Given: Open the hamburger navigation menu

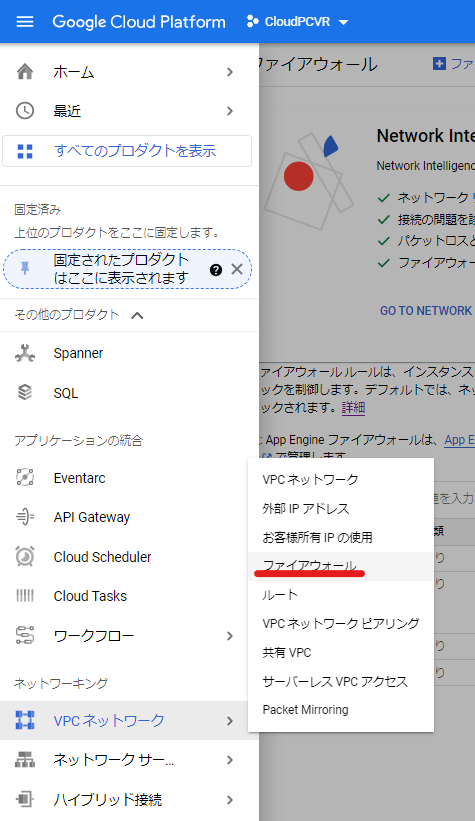Looking at the screenshot, I should [x=25, y=21].
